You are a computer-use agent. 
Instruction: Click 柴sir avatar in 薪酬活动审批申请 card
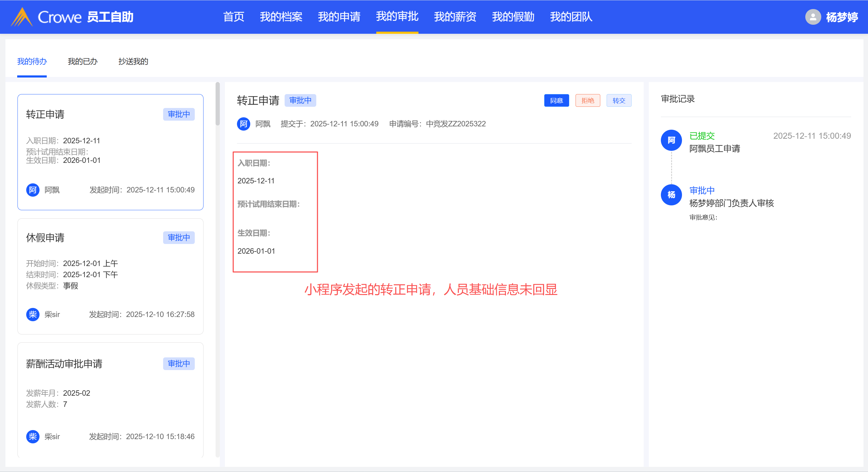click(33, 436)
